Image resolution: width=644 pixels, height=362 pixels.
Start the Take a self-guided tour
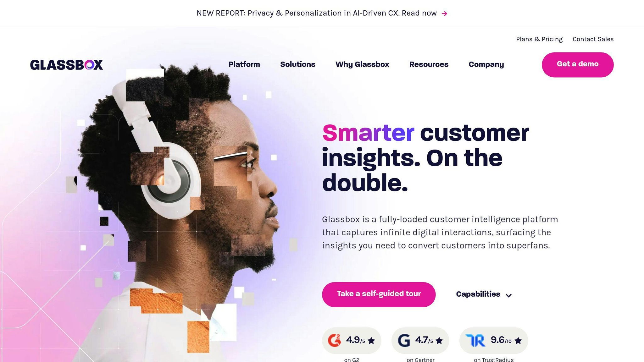click(x=379, y=294)
